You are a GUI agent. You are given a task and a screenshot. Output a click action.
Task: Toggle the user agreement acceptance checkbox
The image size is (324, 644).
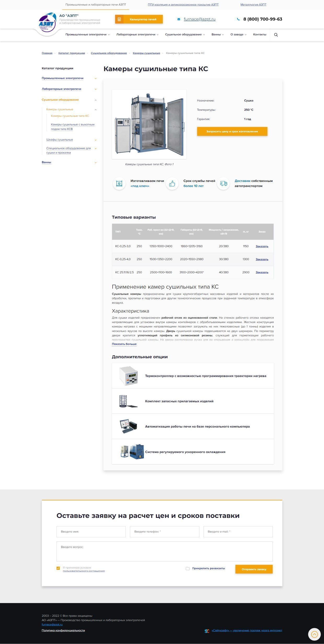(58, 568)
